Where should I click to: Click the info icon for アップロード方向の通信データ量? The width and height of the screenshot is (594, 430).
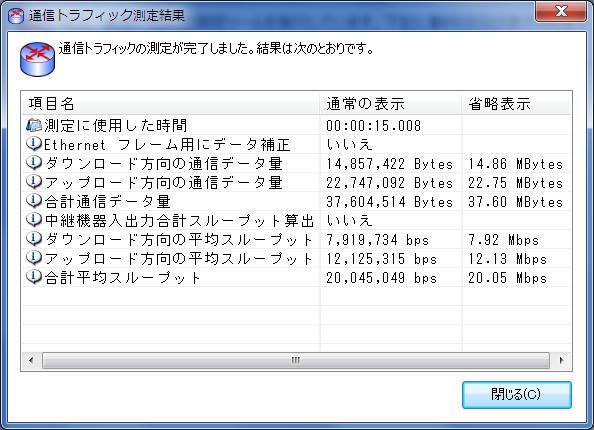[x=34, y=182]
